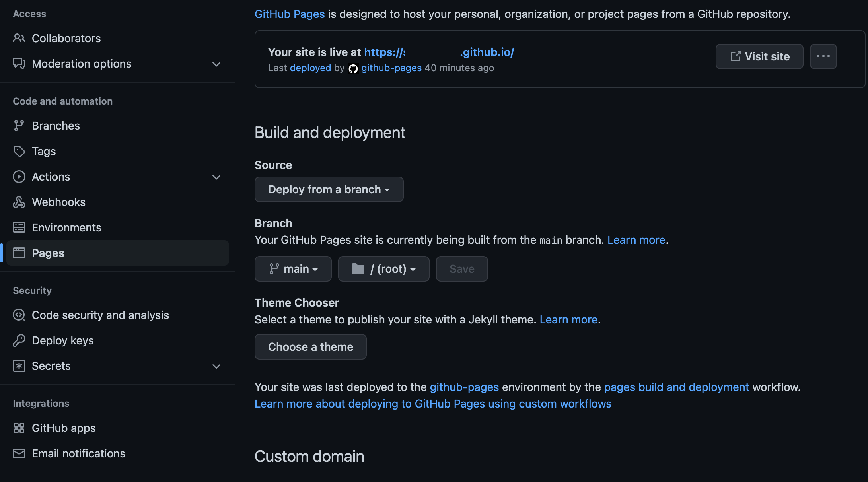
Task: Click the Code security shield-search icon
Action: click(19, 315)
